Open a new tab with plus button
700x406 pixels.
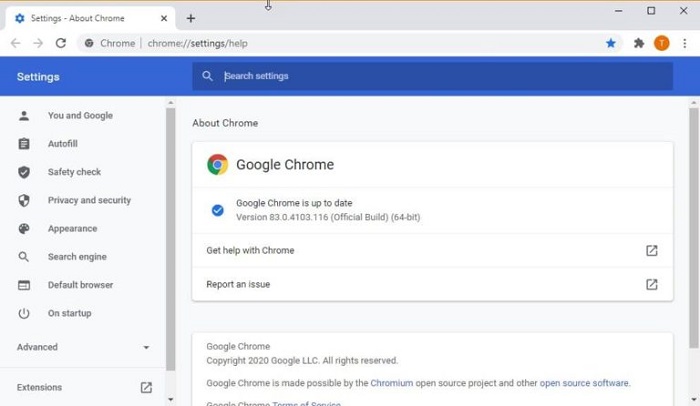(x=191, y=18)
